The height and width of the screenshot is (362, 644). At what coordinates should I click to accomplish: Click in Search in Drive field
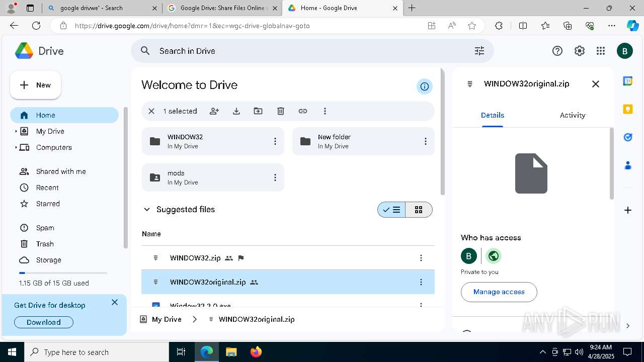[x=312, y=51]
